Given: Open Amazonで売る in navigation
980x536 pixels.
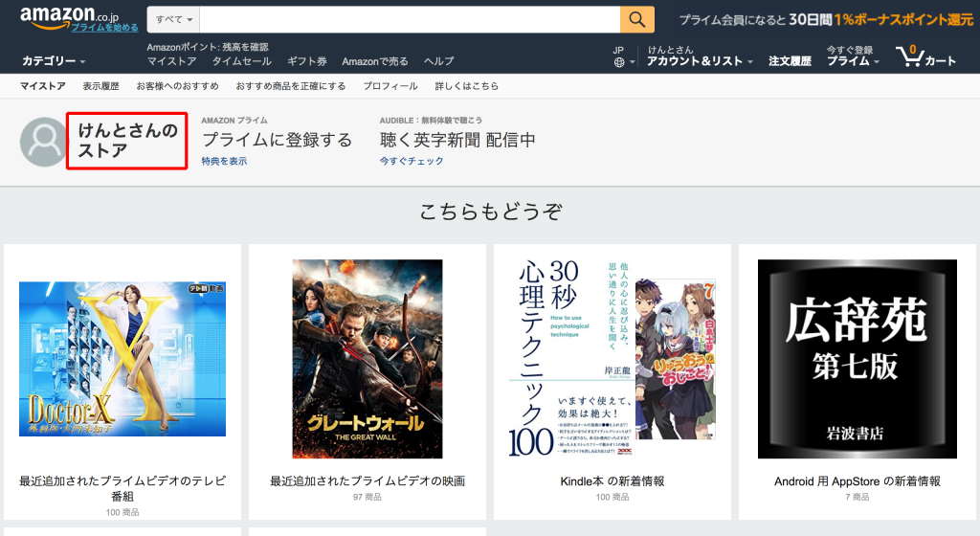Looking at the screenshot, I should pyautogui.click(x=375, y=61).
